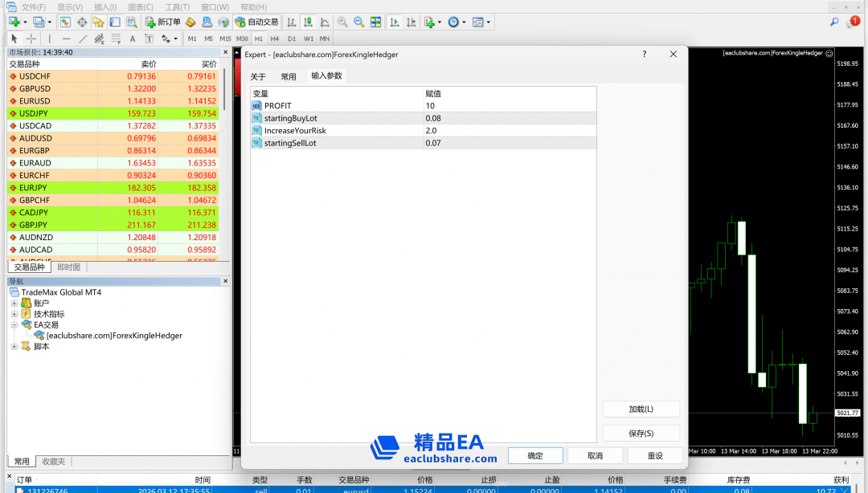Pick the trendline drawing tool
Screen dimensions: 868x493
click(x=83, y=39)
